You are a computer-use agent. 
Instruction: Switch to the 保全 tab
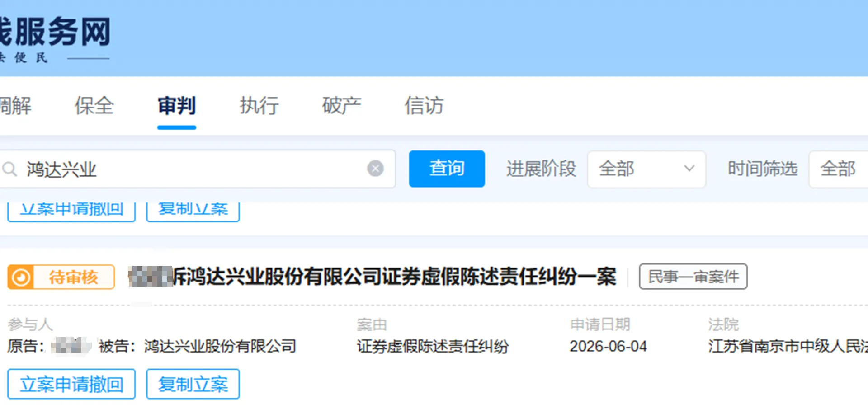[x=94, y=106]
